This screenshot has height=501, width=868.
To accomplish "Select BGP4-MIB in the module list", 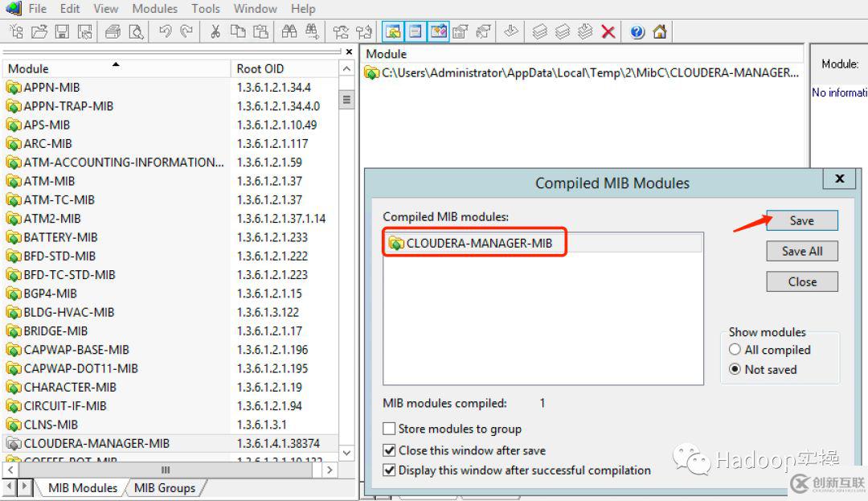I will [50, 294].
